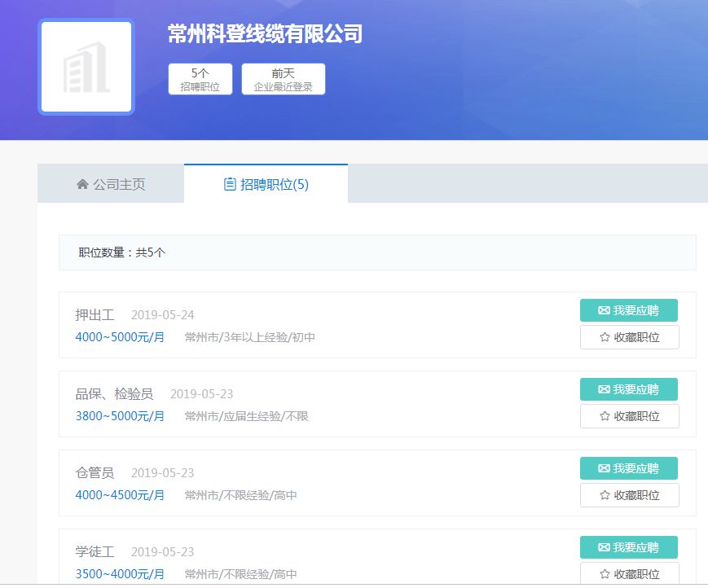Apply to 押出工 with 我要应聘
This screenshot has width=708, height=588.
pyautogui.click(x=628, y=310)
